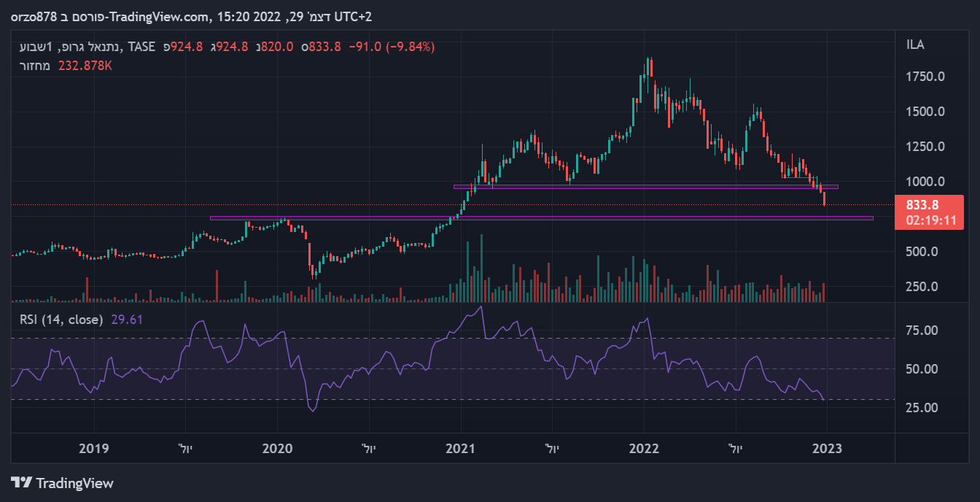Image resolution: width=980 pixels, height=502 pixels.
Task: Click the TradingView.com text in header
Action: [x=160, y=16]
